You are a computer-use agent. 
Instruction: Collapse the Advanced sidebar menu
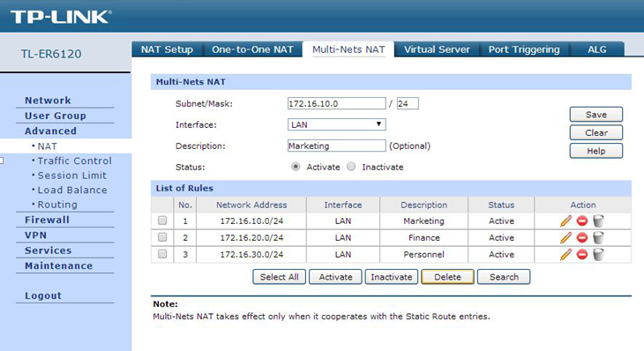[x=50, y=131]
